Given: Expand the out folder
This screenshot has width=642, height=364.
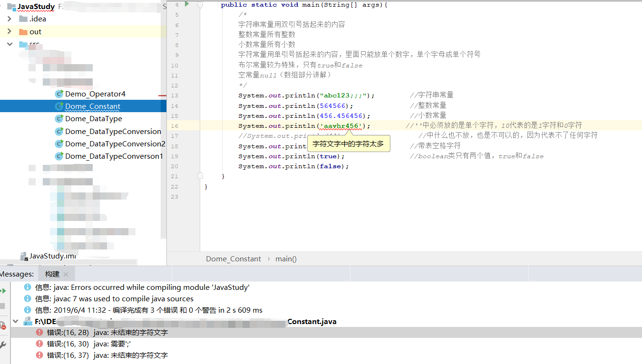Looking at the screenshot, I should (x=9, y=31).
